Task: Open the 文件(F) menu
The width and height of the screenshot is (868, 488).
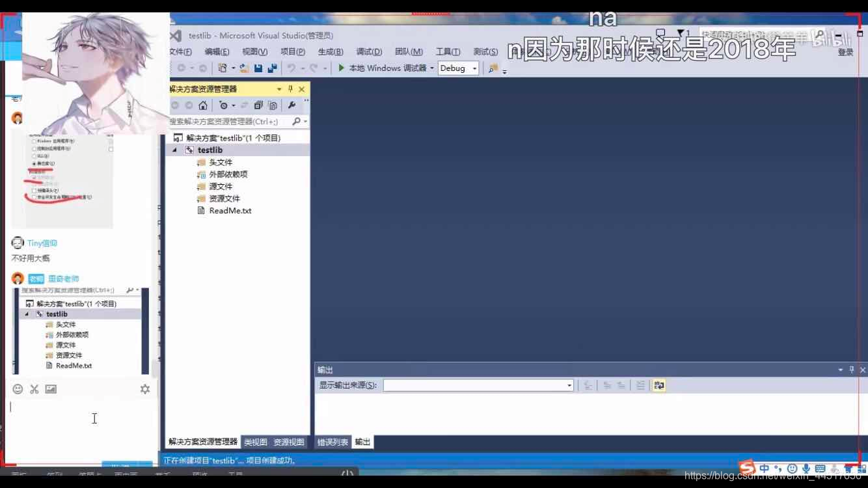Action: [180, 51]
